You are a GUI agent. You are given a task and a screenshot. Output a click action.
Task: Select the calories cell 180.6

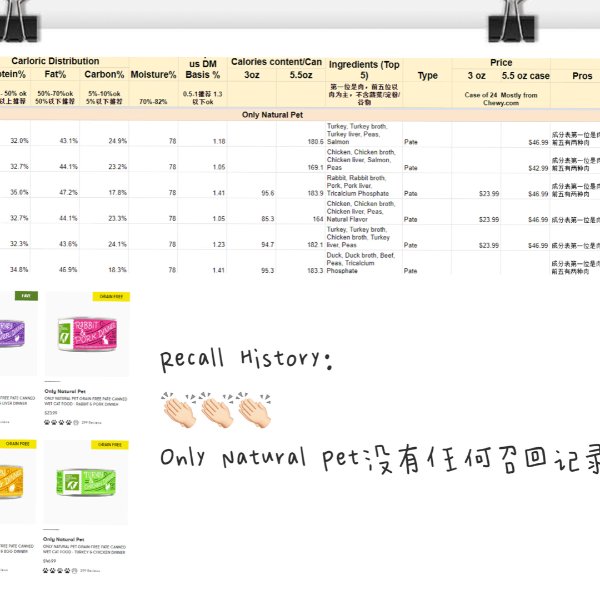point(301,134)
